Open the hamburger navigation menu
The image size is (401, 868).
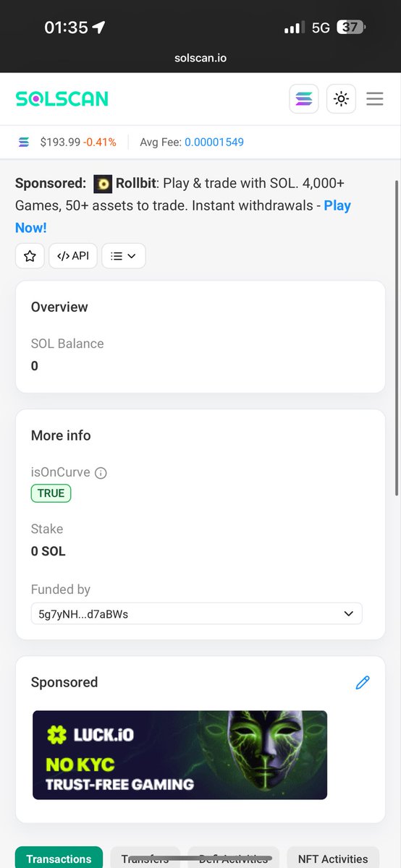[x=375, y=98]
